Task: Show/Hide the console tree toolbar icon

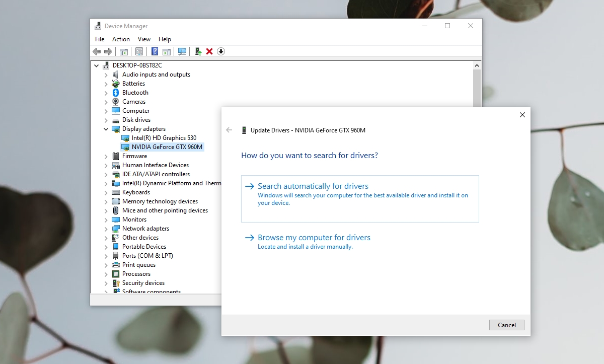Action: click(124, 51)
